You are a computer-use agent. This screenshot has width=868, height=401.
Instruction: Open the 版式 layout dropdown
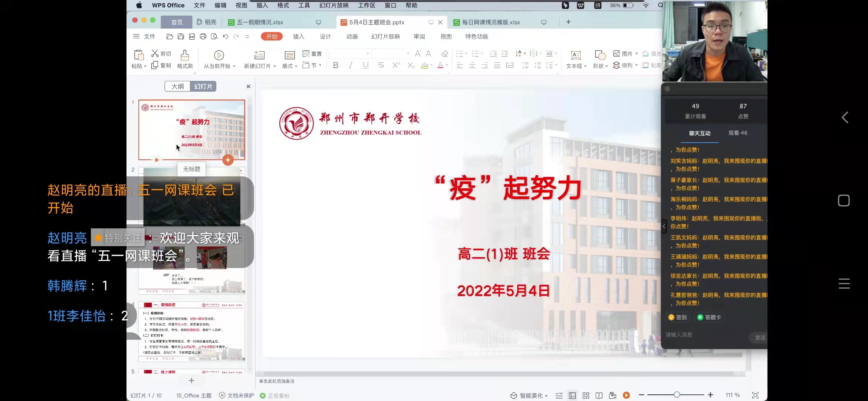[x=290, y=66]
